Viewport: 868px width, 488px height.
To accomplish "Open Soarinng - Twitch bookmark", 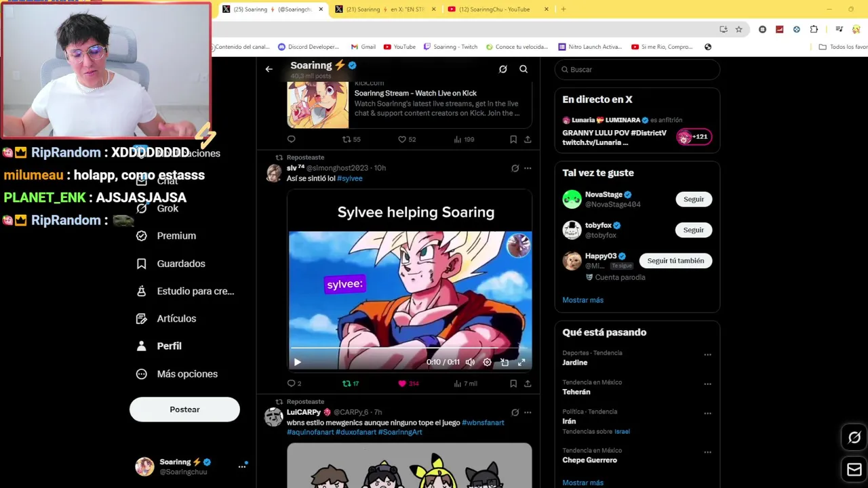I will point(450,47).
